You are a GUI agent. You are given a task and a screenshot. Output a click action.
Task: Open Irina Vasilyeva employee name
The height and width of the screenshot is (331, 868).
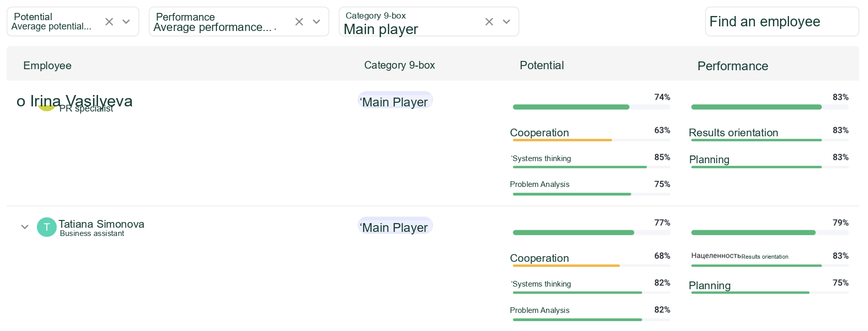[x=81, y=101]
